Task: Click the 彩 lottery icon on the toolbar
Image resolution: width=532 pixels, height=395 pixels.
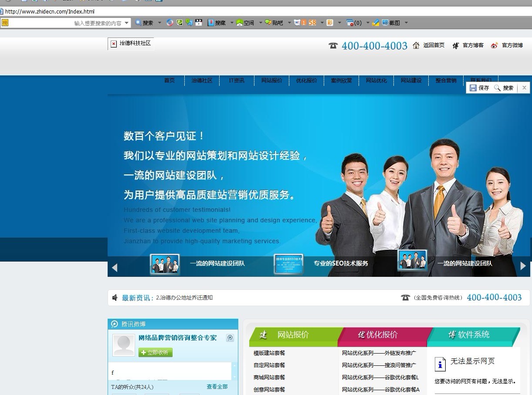Action: point(329,22)
